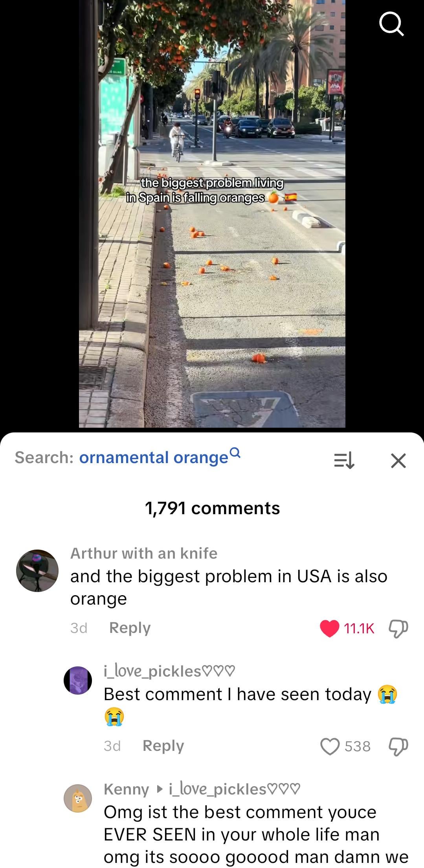
Task: Open i_love_pickles profile picture
Action: [x=78, y=680]
